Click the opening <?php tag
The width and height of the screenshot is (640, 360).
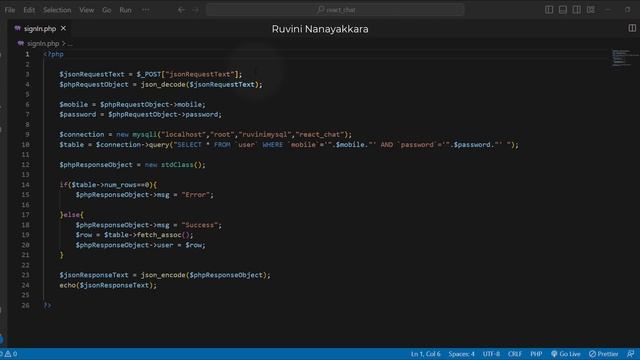tap(53, 54)
